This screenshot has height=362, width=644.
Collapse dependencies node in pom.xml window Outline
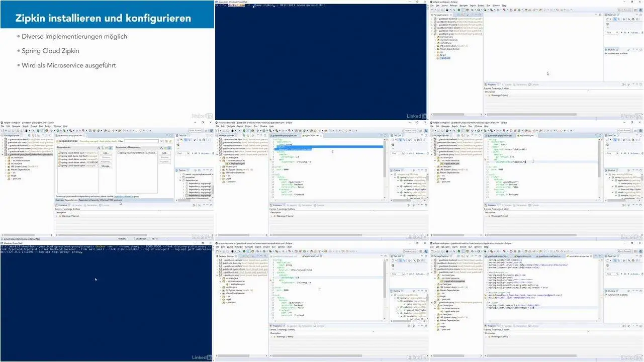180,180
